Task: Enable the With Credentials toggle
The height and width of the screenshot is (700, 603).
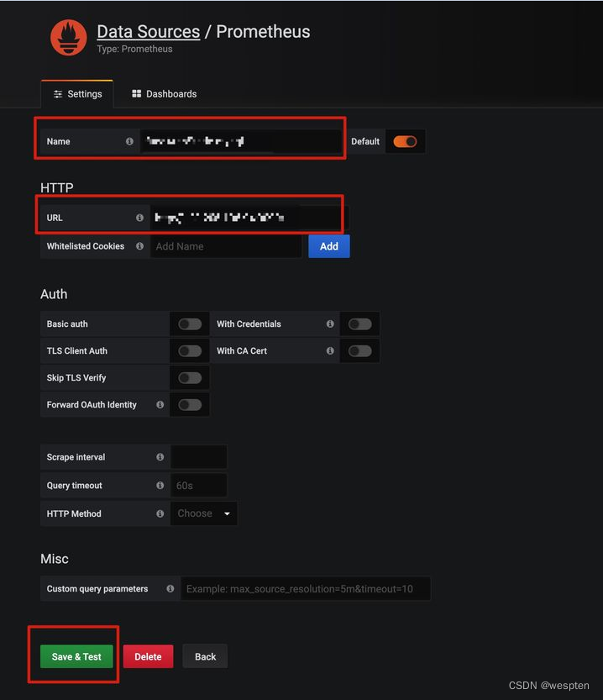Action: [360, 324]
